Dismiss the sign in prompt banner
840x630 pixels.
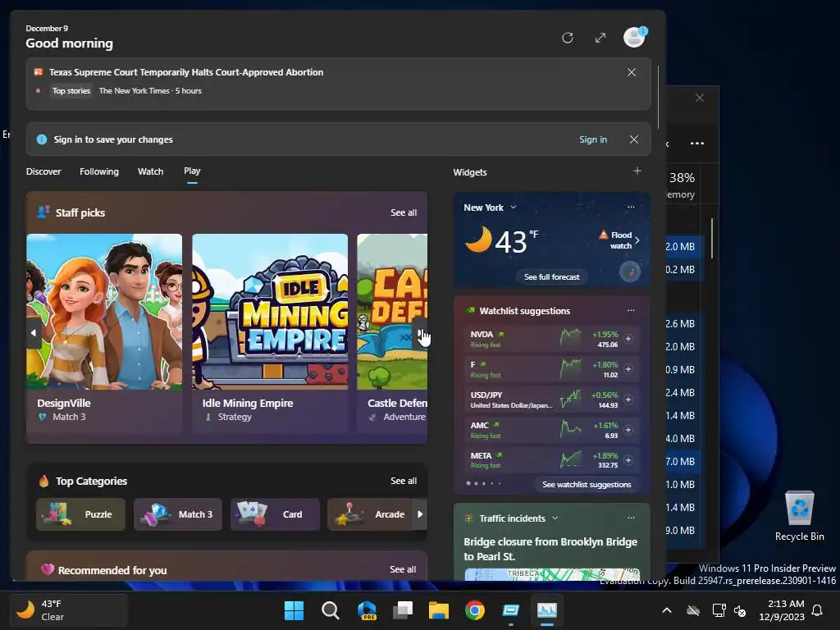point(634,139)
